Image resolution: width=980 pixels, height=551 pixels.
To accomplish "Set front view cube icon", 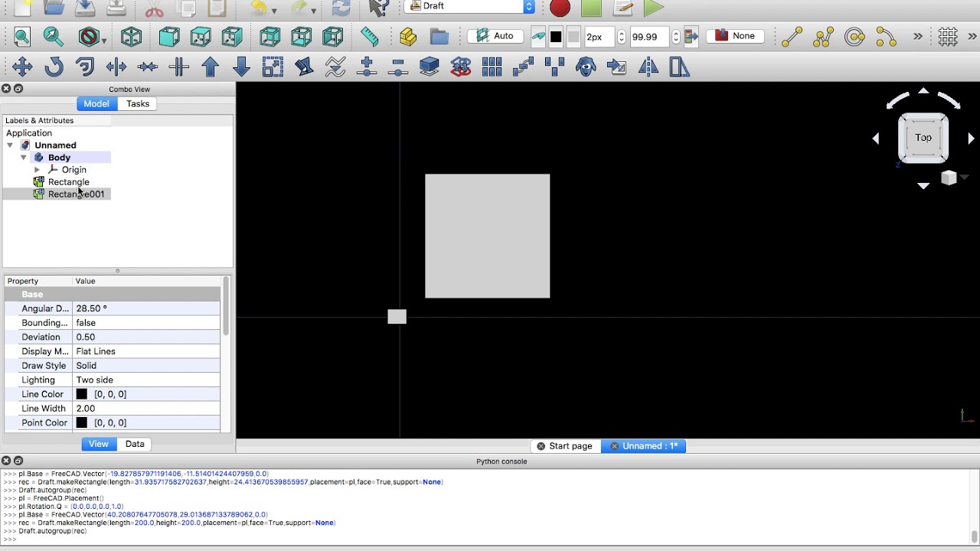I will (169, 36).
